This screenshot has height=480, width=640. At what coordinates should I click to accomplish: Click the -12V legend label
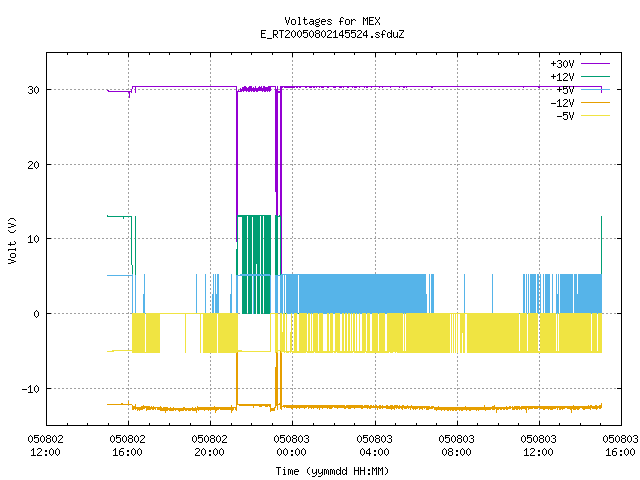(562, 103)
